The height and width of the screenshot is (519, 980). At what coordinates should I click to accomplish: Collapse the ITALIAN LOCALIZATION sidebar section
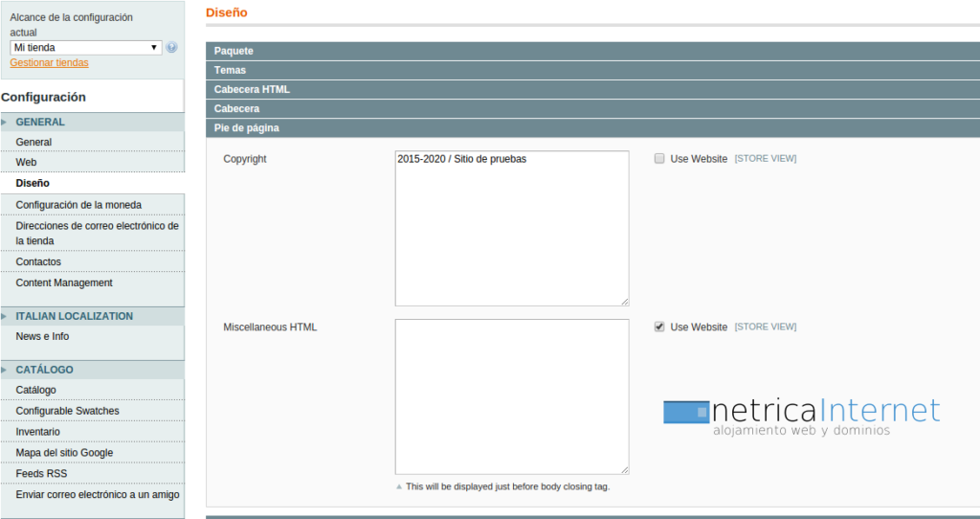click(93, 316)
